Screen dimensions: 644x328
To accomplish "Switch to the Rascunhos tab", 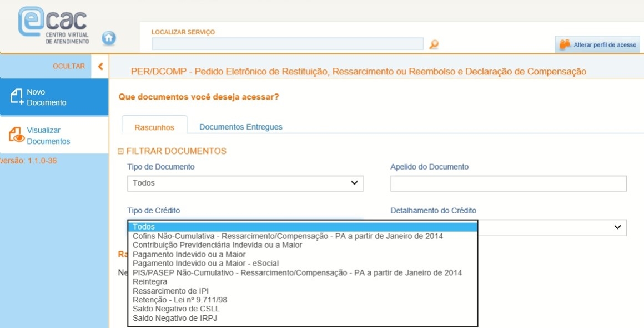I will (154, 127).
